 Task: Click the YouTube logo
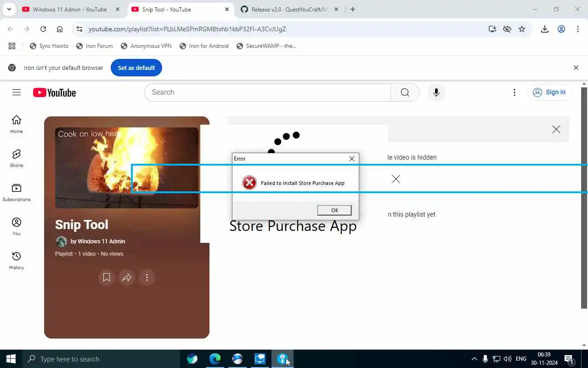[x=54, y=92]
